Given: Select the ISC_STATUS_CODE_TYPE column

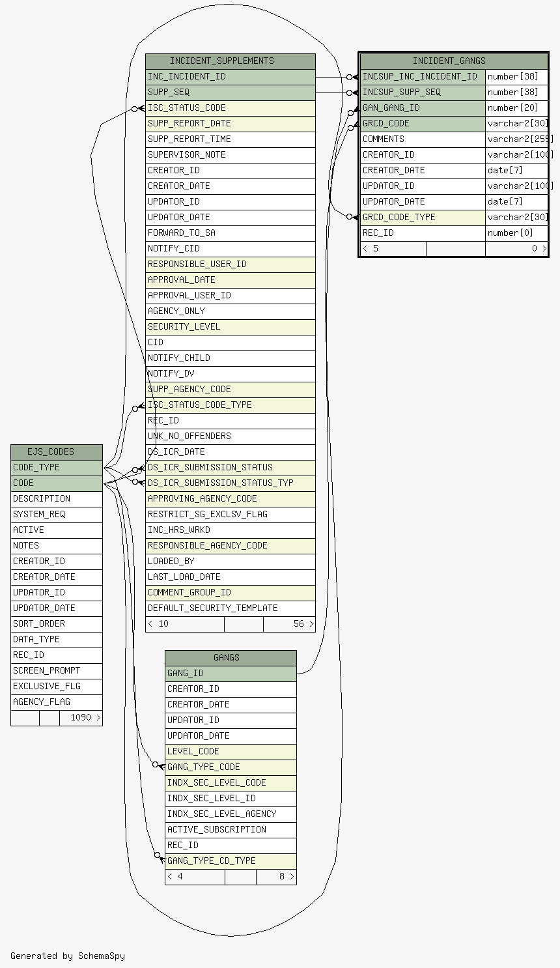Looking at the screenshot, I should click(x=231, y=405).
